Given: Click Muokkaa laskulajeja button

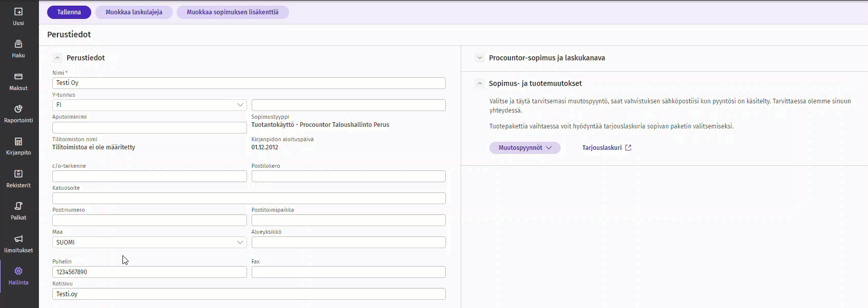Looking at the screenshot, I should point(134,12).
